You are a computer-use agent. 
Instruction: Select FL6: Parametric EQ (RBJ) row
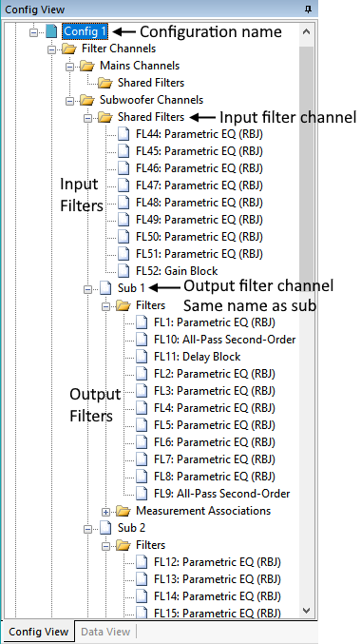(x=214, y=442)
